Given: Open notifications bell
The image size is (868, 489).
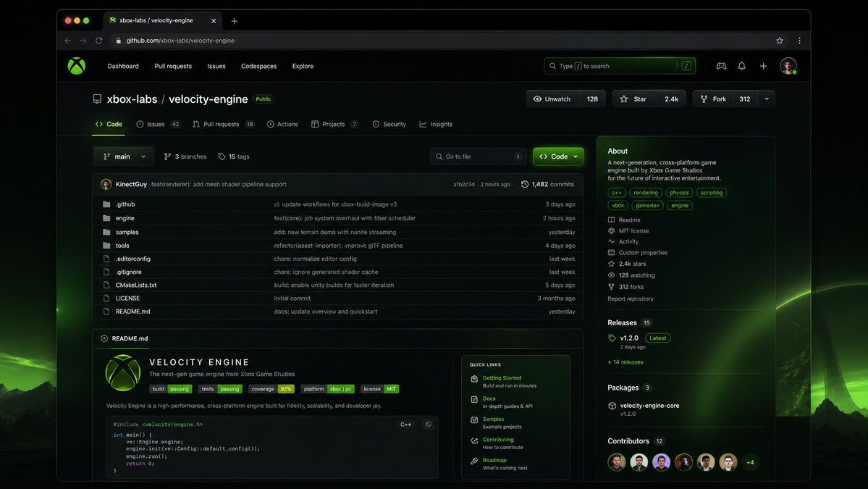Looking at the screenshot, I should coord(742,66).
